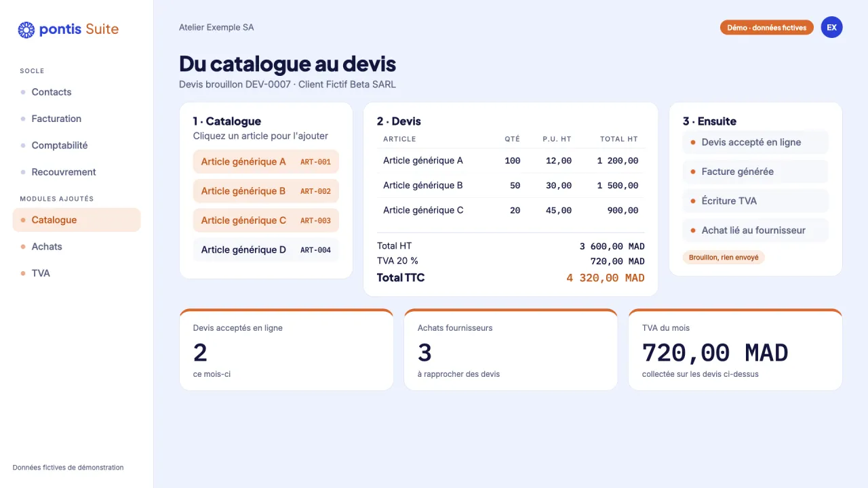This screenshot has height=488, width=868.
Task: Click 'Article générique A' row in Devis table
Action: tap(511, 161)
